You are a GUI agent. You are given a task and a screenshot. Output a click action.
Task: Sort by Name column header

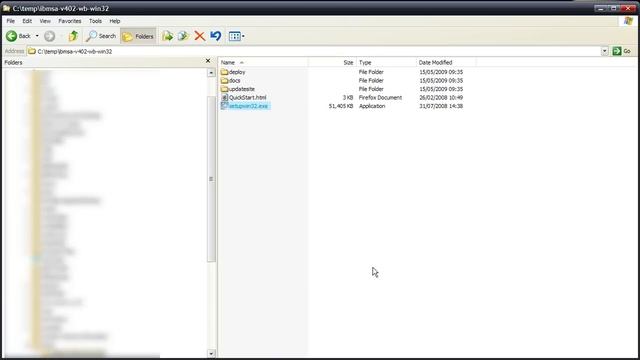point(264,62)
